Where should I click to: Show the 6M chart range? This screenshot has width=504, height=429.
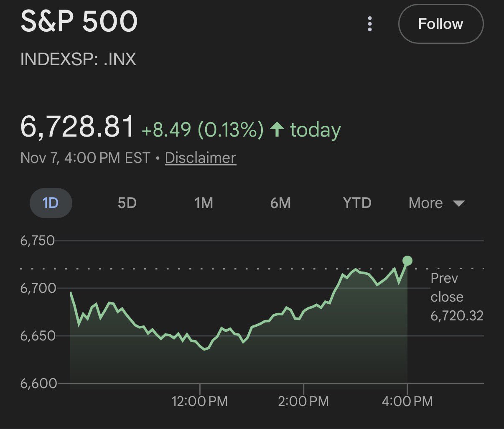tap(280, 203)
